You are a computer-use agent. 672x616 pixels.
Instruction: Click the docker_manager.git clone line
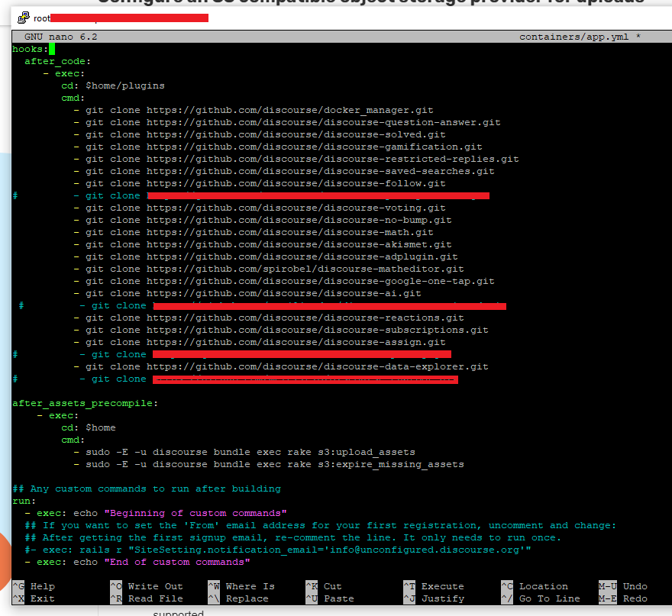pos(254,110)
